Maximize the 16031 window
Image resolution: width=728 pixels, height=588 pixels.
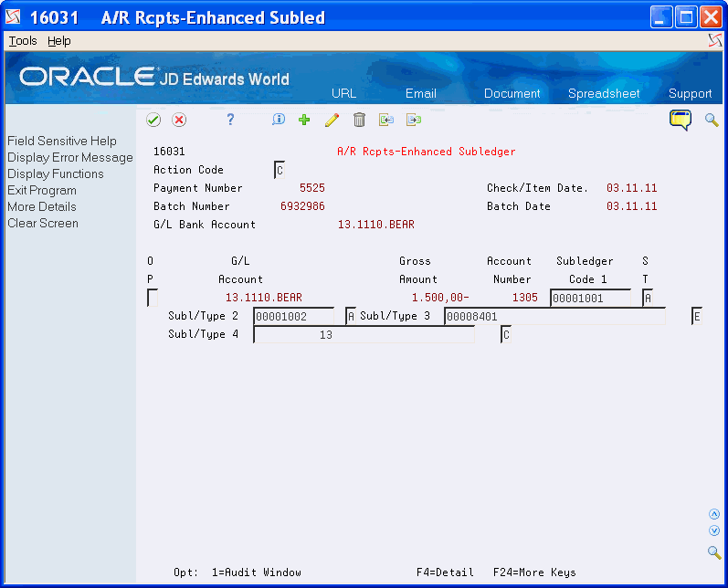[x=686, y=17]
